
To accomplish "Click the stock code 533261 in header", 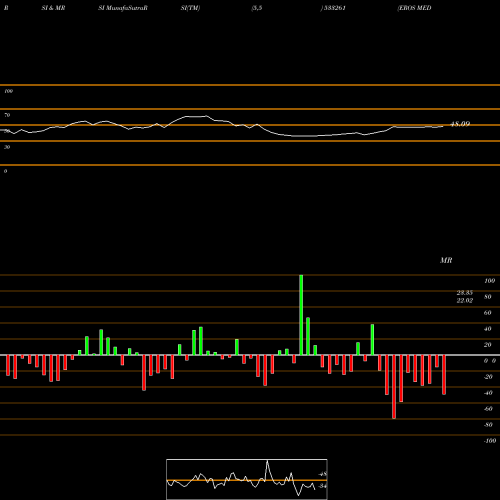I will pos(335,8).
